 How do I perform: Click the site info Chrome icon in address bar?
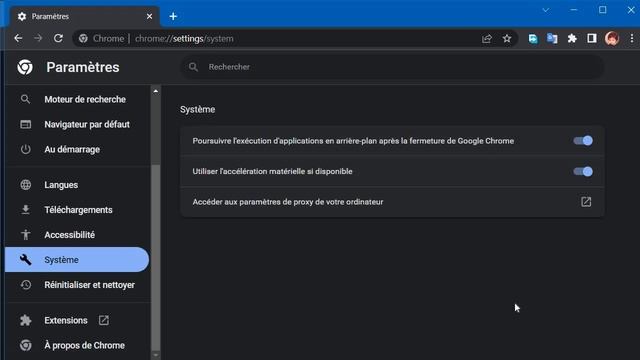[83, 38]
